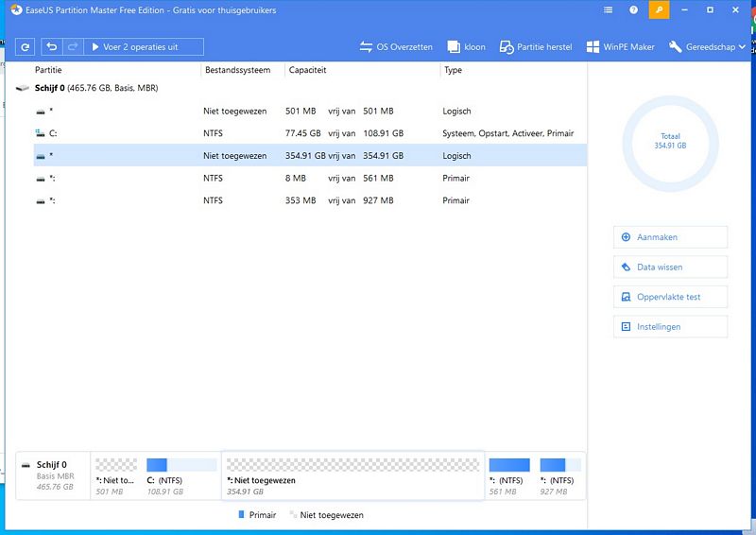Click the Data wissen button
The image size is (756, 535).
click(670, 267)
